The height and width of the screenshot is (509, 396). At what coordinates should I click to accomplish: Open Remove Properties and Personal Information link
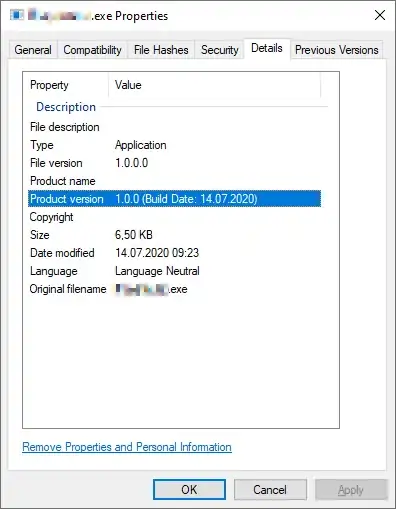point(127,447)
